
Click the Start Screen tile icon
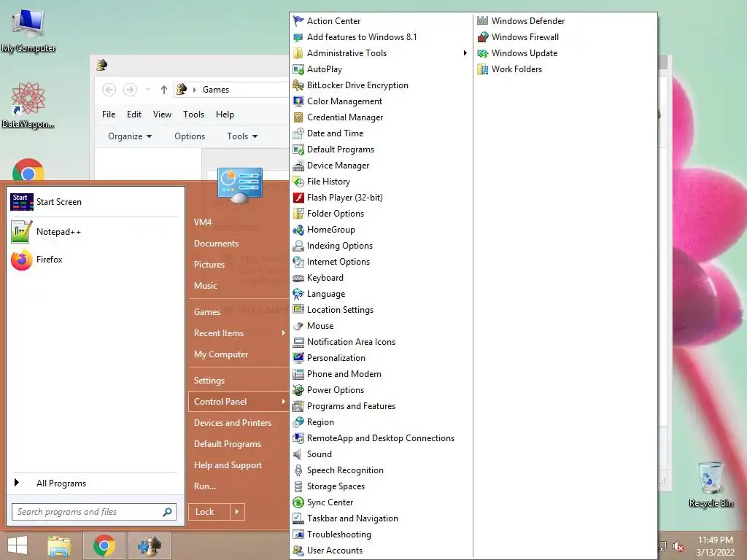[21, 202]
